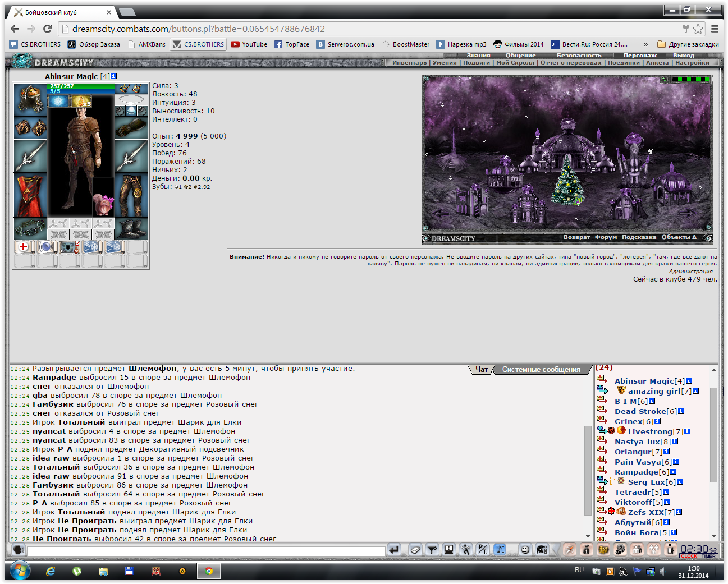Click the blue mana bar 5/5
Image resolution: width=728 pixels, height=584 pixels.
click(82, 91)
